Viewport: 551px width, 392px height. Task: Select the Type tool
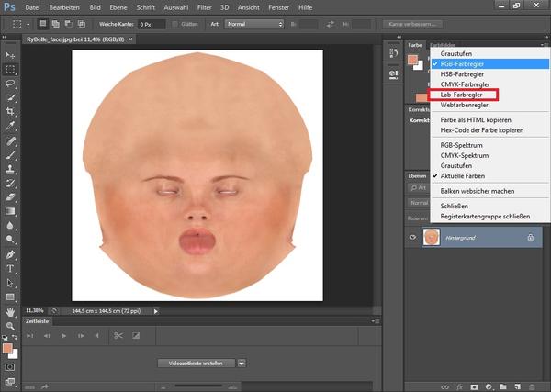click(10, 269)
